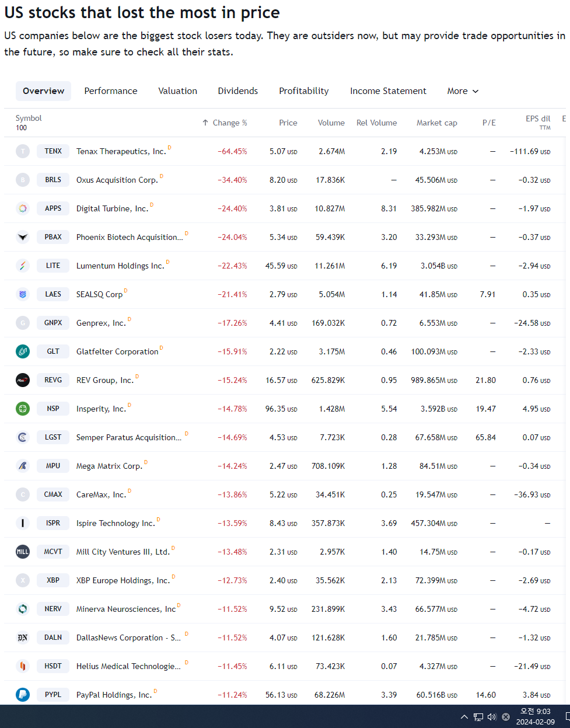The image size is (570, 728).
Task: Click the Oxus Acquisition Corp logo icon
Action: click(x=23, y=180)
